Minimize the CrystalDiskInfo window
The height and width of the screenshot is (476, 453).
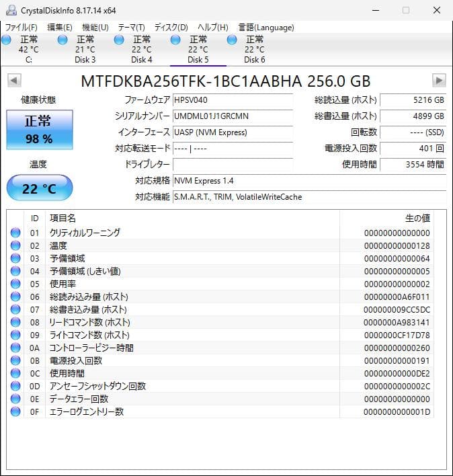376,10
